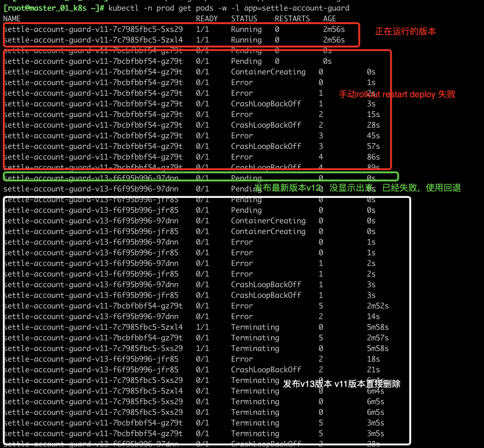The width and height of the screenshot is (484, 448).
Task: Click the 2m57s age value
Action: pos(378,338)
